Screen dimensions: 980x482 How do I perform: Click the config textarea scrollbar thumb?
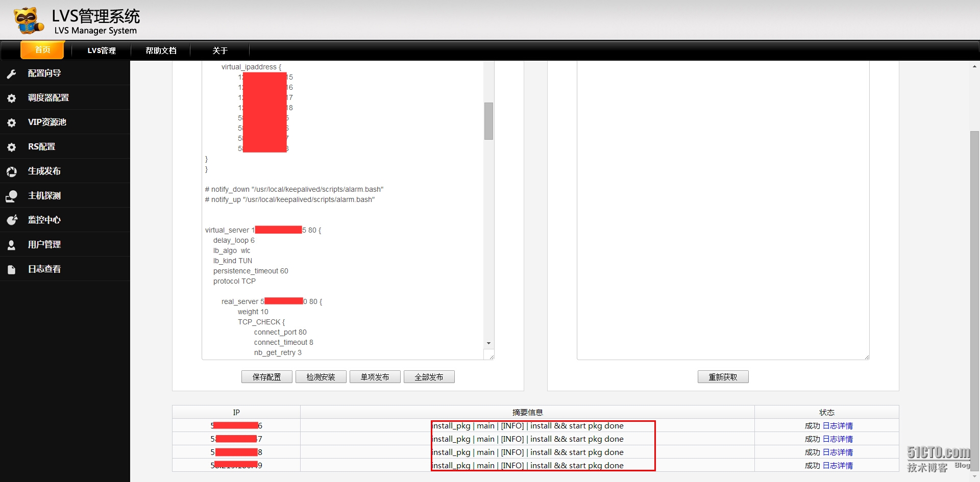[488, 121]
